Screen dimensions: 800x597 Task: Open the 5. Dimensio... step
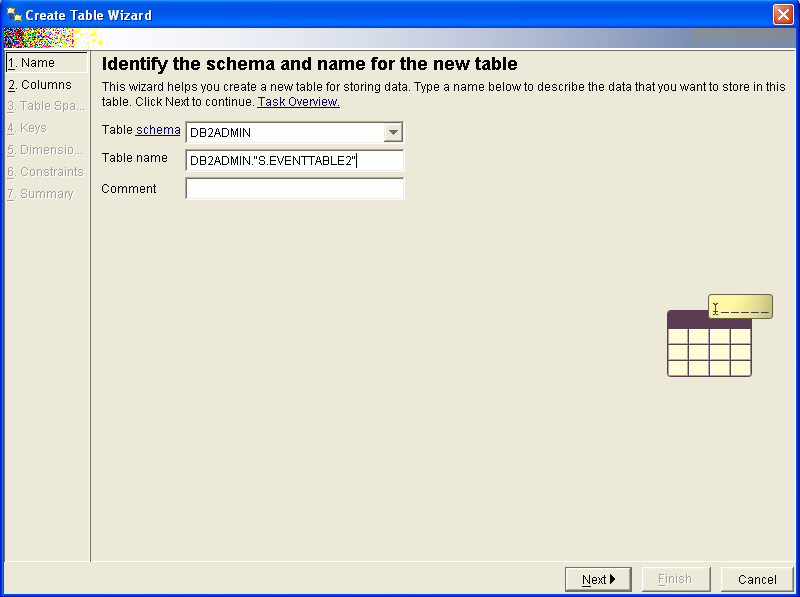tap(45, 150)
